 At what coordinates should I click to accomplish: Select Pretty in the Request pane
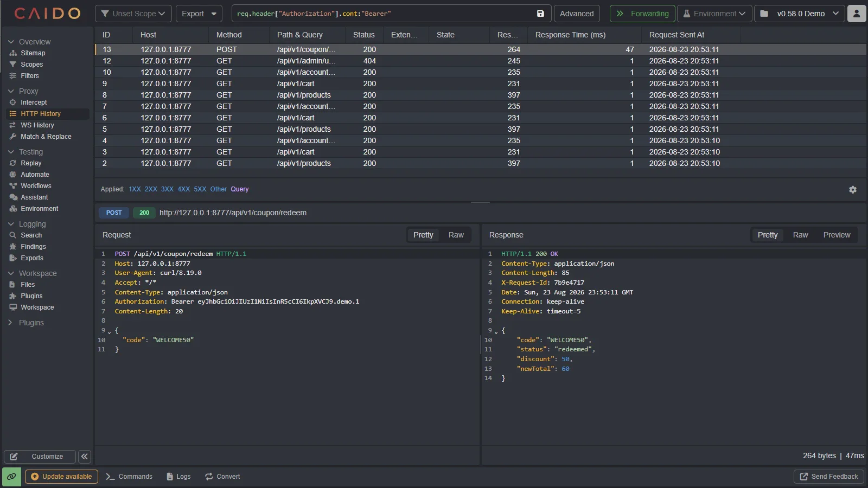point(423,235)
